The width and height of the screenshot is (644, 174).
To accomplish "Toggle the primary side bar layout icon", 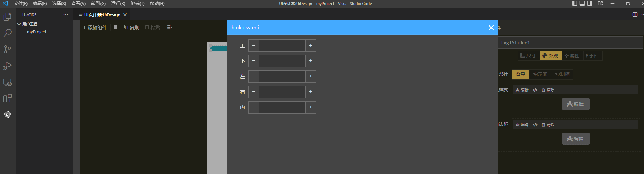I will pos(575,3).
